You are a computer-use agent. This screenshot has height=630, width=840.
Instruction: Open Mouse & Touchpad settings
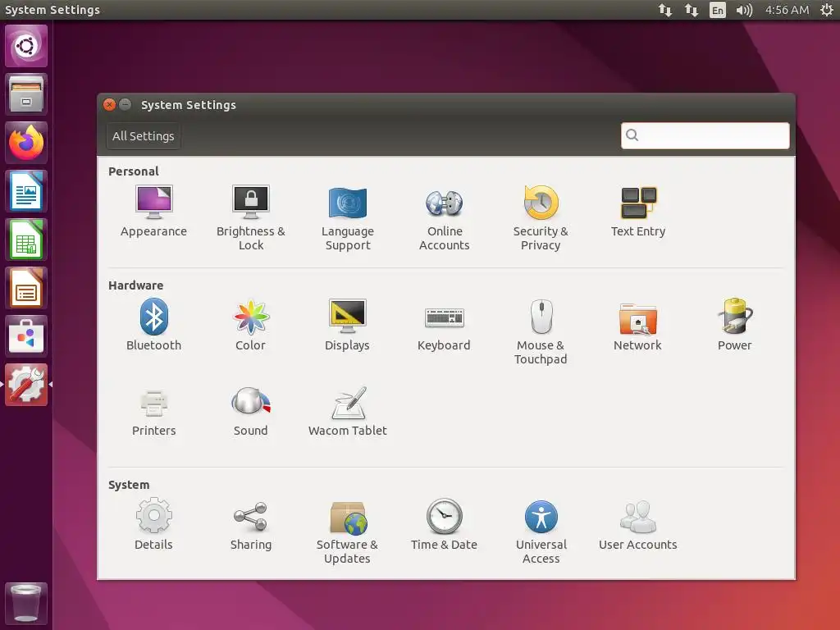click(x=541, y=331)
